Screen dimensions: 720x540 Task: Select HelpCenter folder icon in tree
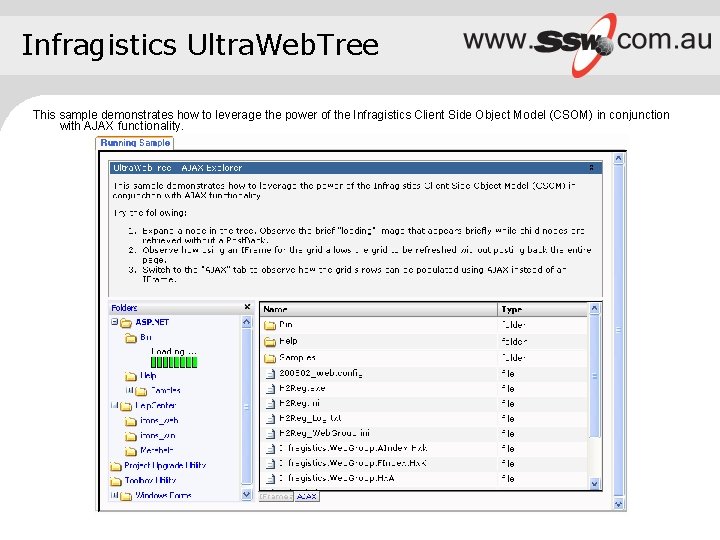tap(126, 406)
